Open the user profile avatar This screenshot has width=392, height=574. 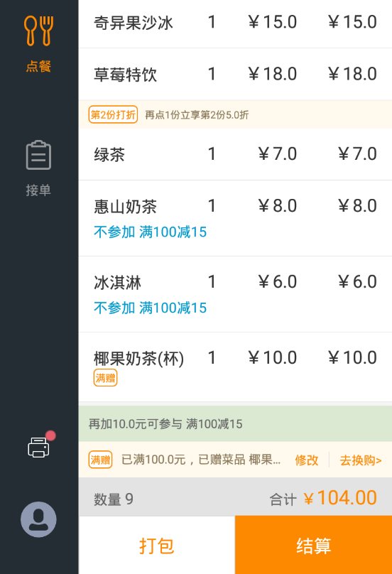click(x=38, y=519)
